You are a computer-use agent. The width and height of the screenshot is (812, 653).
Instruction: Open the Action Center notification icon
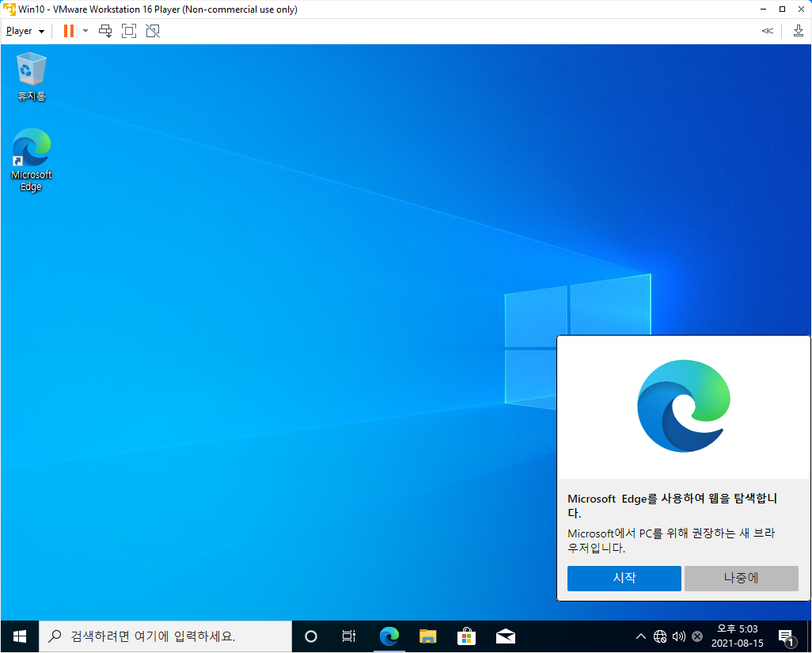pos(786,637)
